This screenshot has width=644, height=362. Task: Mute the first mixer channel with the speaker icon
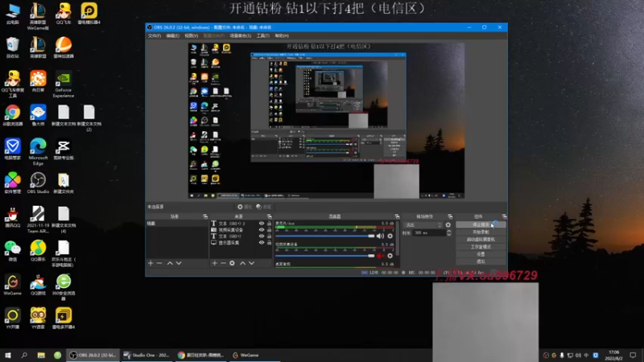pos(380,236)
